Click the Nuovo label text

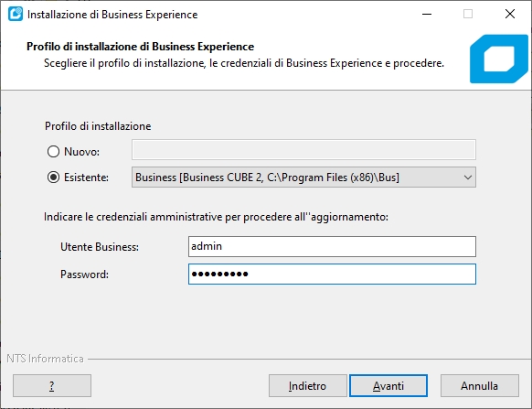(81, 152)
